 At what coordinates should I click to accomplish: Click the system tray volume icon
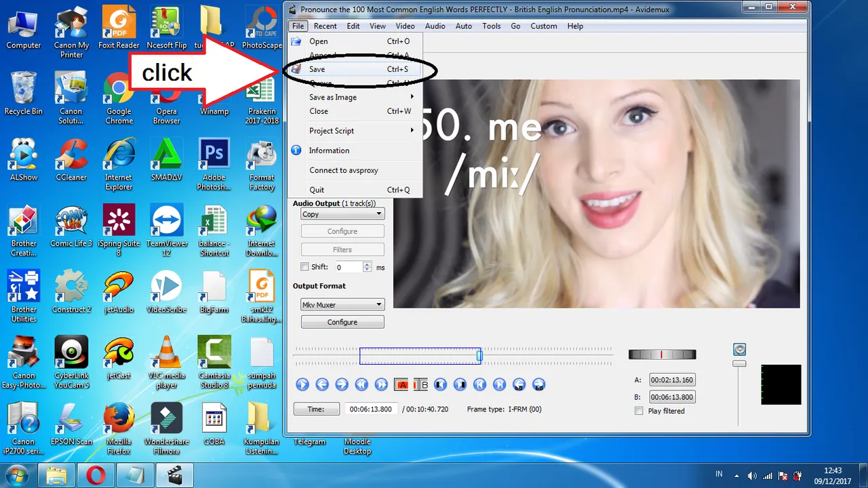coord(752,475)
